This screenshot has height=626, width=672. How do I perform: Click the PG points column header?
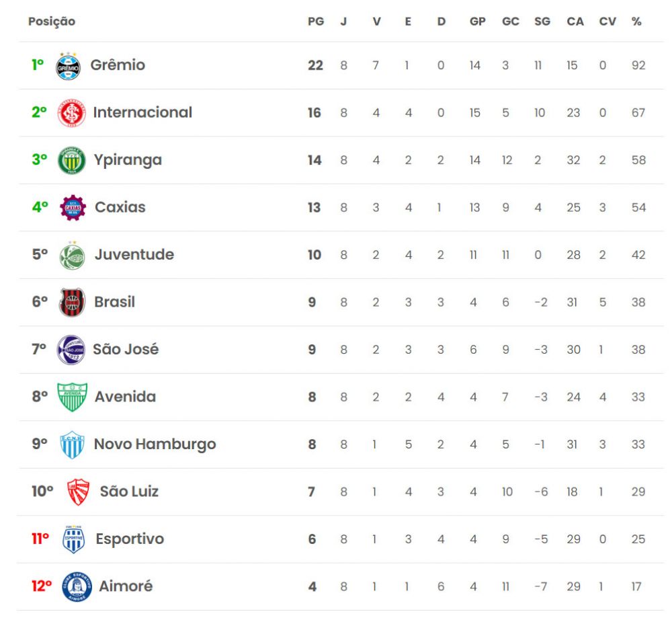click(316, 22)
